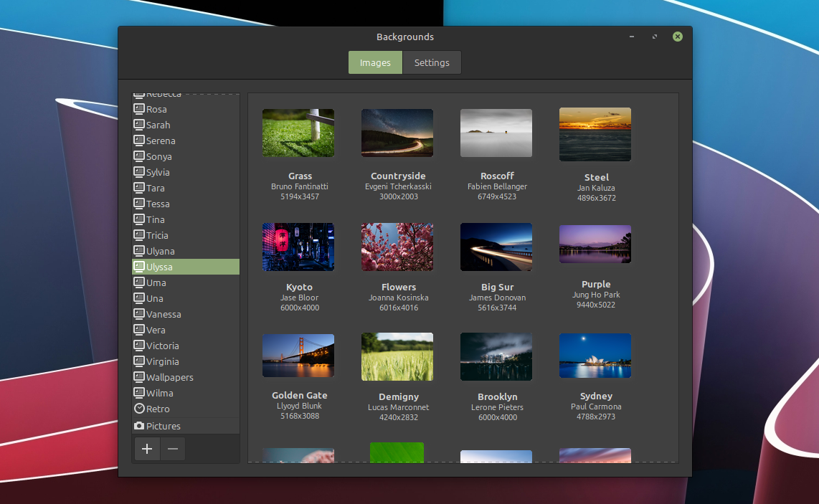Open the Sylvia wallpaper collection
Viewport: 819px width, 504px height.
(158, 172)
